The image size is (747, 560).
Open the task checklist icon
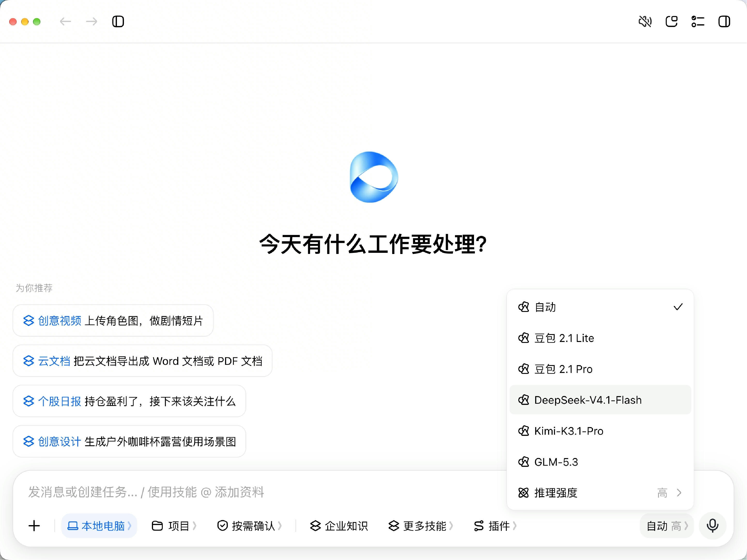point(698,21)
